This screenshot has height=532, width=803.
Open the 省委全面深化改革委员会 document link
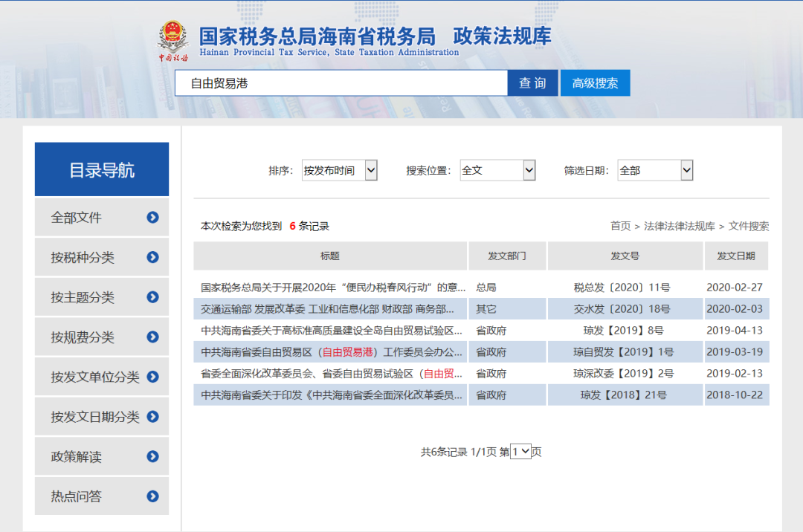(x=332, y=374)
